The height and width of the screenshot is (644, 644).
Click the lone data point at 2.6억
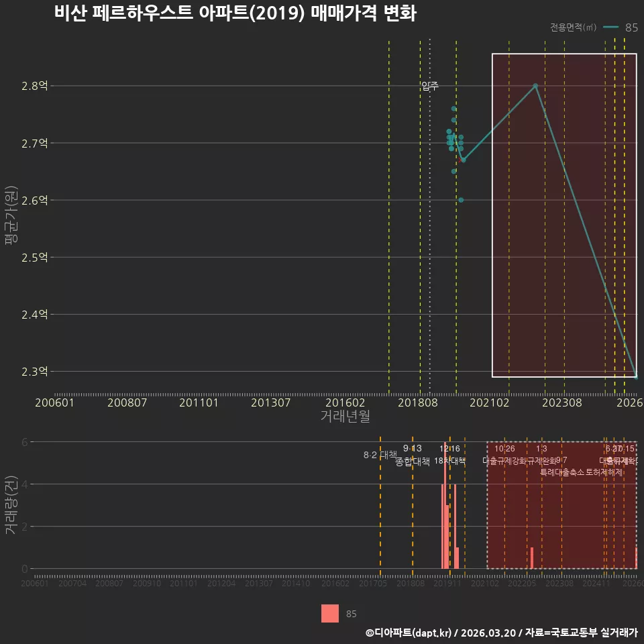[461, 200]
